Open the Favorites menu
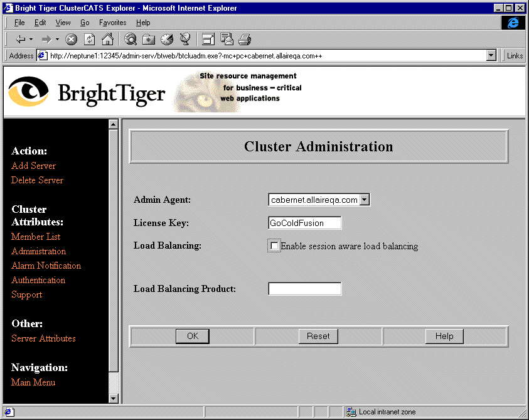The image size is (529, 420). tap(112, 23)
